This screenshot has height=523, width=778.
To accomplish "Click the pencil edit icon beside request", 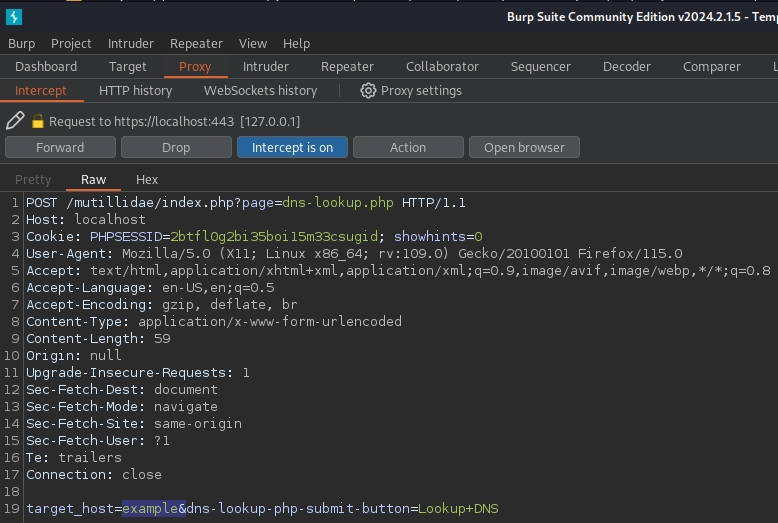I will [14, 121].
